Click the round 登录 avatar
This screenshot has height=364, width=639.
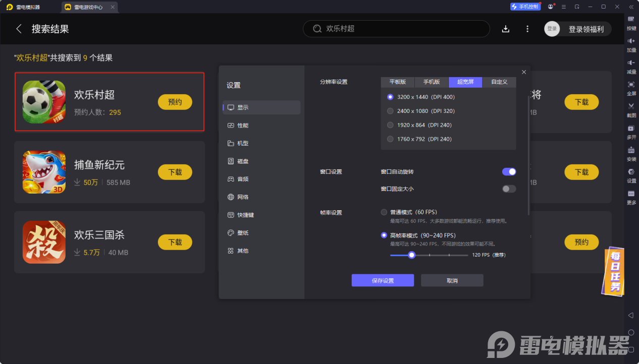click(552, 29)
